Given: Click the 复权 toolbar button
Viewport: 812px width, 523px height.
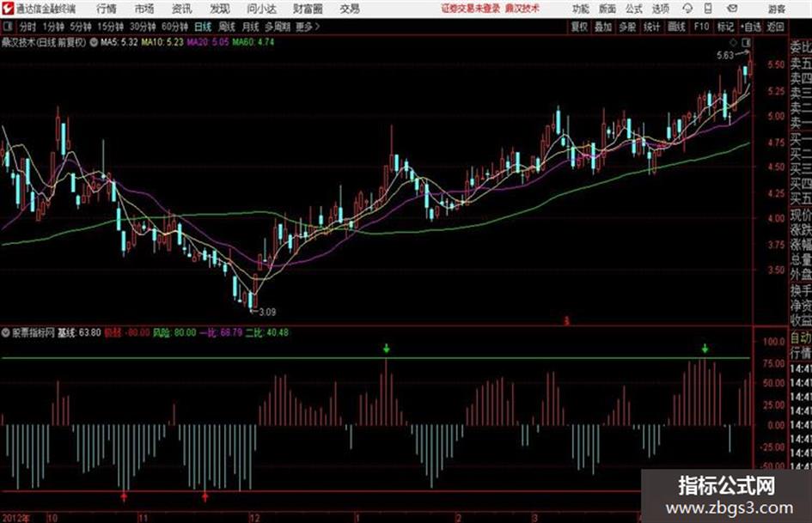Looking at the screenshot, I should (x=579, y=27).
